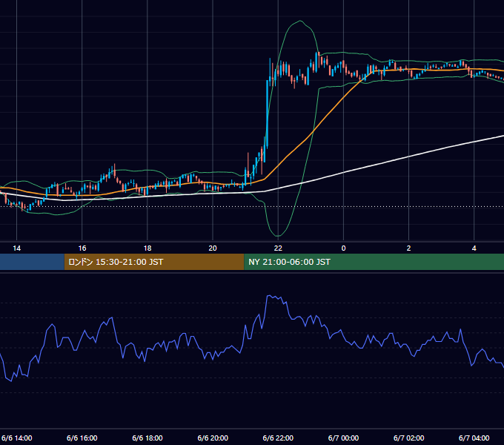The image size is (504, 445).
Task: Click the 6/6 16:00 date label
Action: [x=82, y=438]
